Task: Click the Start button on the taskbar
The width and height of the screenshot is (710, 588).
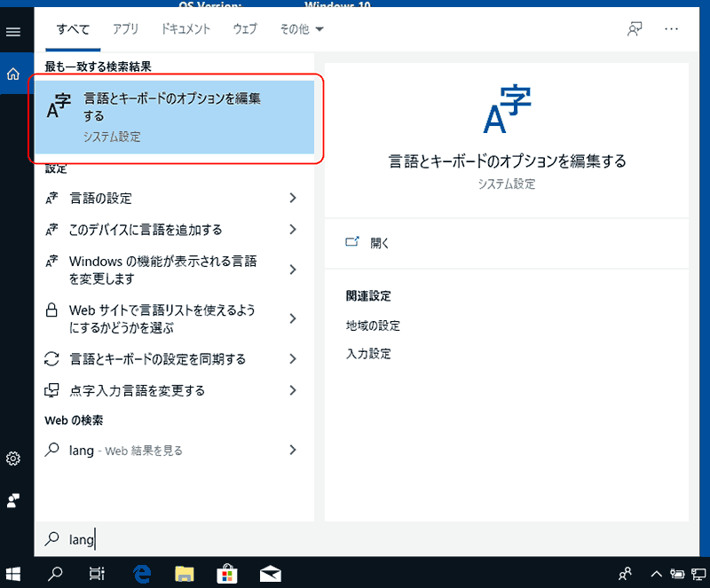Action: pyautogui.click(x=13, y=574)
